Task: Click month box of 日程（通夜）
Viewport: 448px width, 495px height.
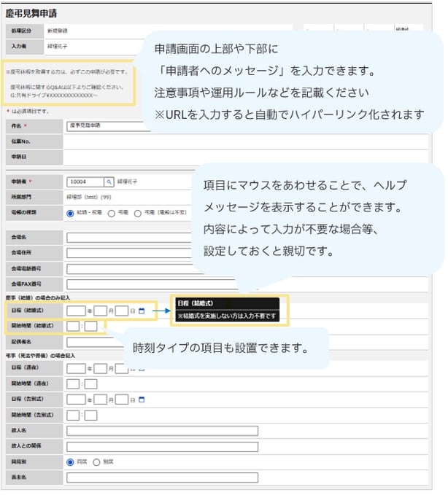Action: pos(101,369)
